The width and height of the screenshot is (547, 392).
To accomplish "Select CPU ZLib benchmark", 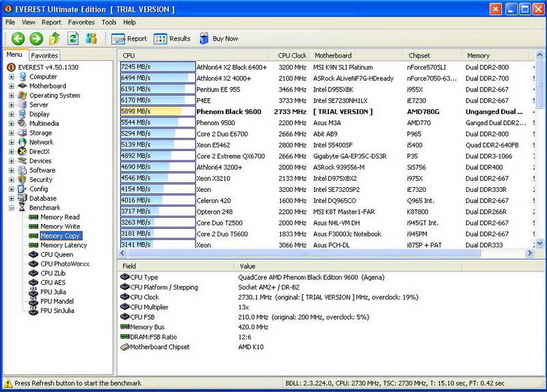I will click(x=53, y=274).
